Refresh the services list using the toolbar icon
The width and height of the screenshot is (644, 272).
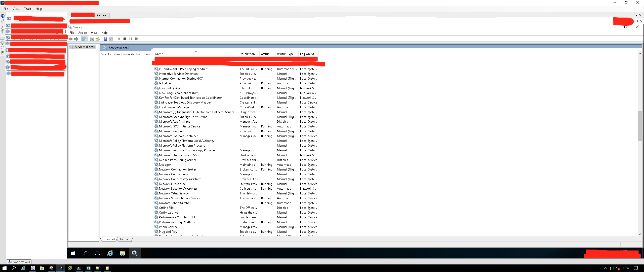click(x=92, y=39)
